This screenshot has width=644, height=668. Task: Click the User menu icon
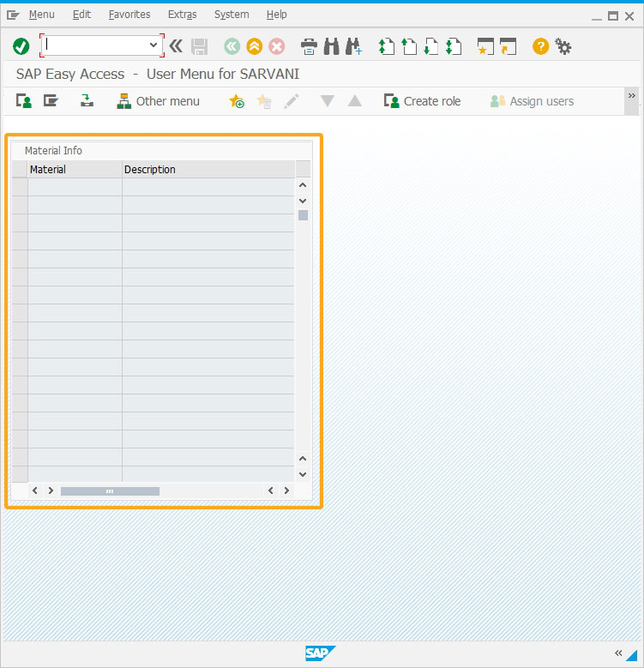pos(24,101)
